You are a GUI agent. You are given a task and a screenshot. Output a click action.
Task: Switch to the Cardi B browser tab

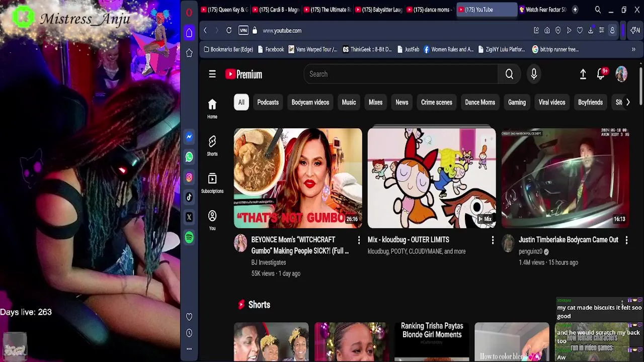(276, 10)
